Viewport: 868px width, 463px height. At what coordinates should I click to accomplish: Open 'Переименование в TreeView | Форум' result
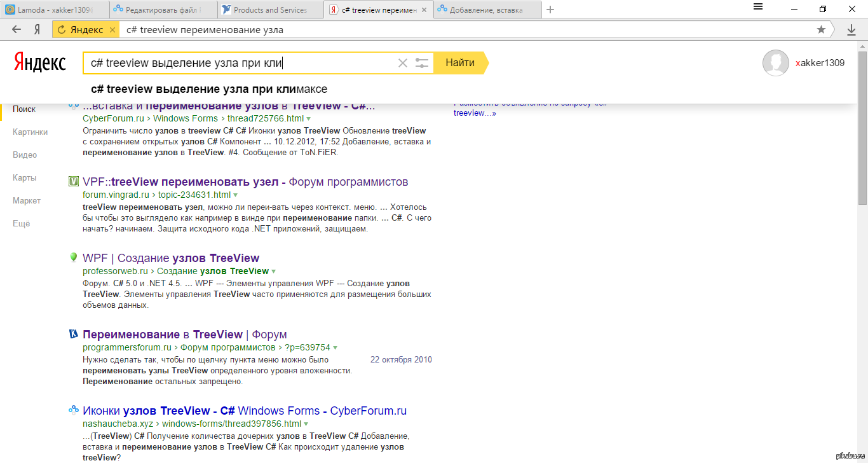[185, 335]
